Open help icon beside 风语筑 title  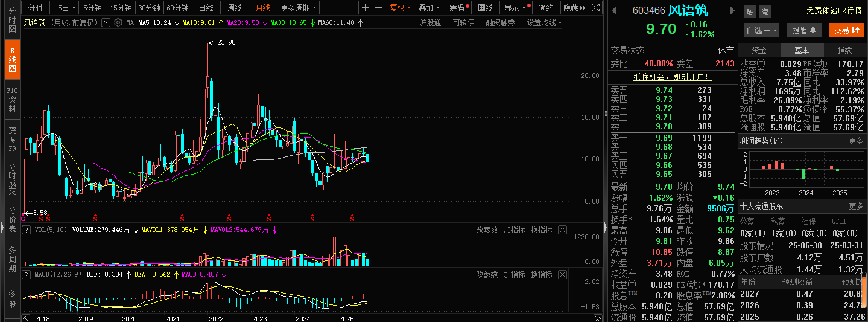[x=106, y=22]
